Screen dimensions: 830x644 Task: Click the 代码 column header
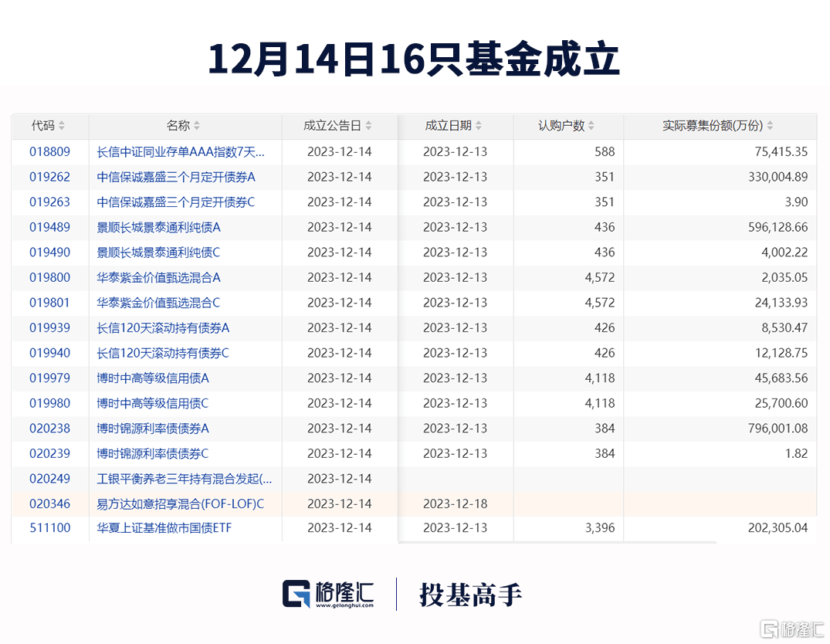click(50, 126)
